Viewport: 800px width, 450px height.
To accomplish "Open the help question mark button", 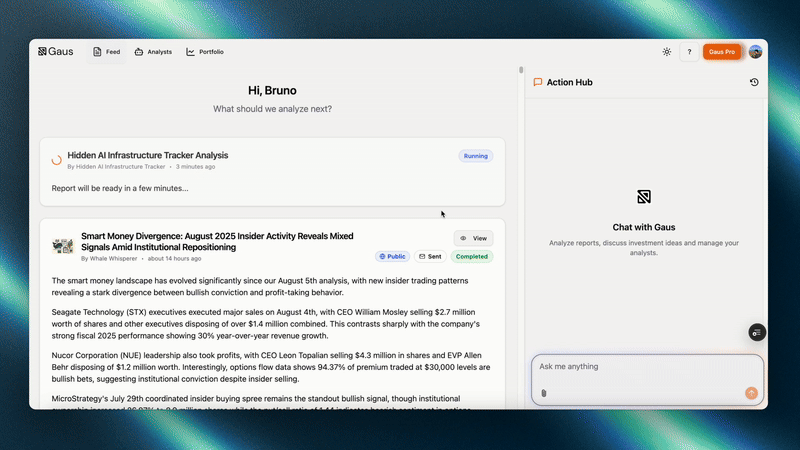I will point(689,52).
